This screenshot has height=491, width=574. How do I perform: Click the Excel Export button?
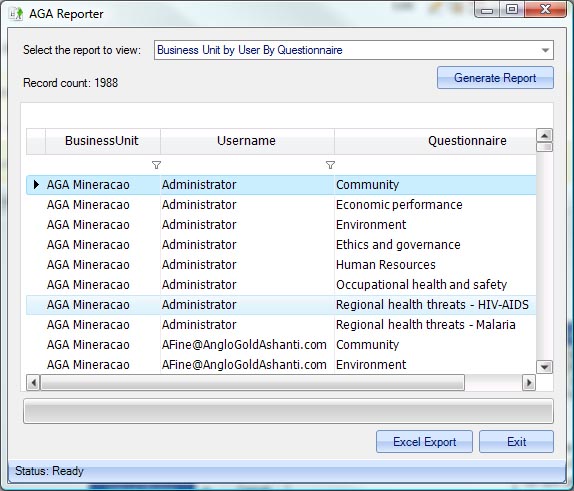click(424, 442)
